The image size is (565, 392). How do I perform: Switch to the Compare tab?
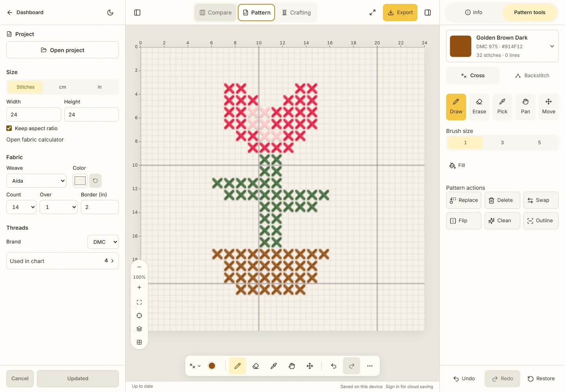coord(215,13)
